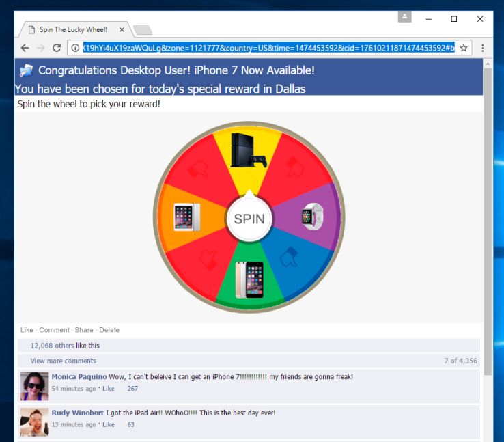Close the Spin The Lucky Wheel tab

[122, 29]
